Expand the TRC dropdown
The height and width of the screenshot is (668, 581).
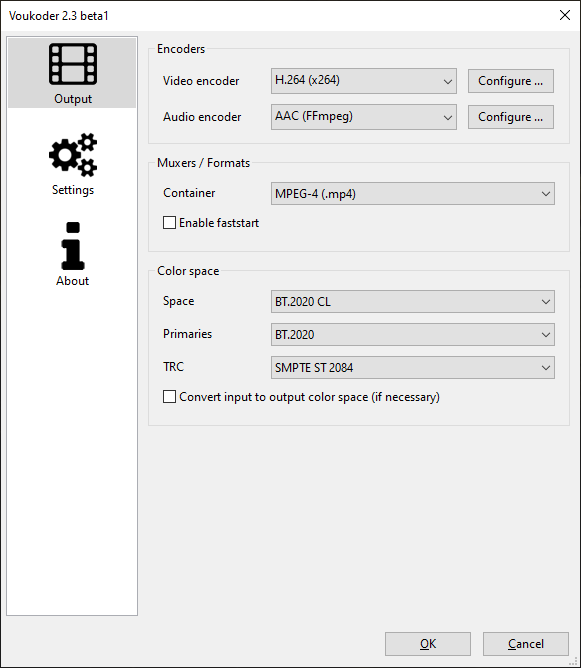tap(413, 367)
